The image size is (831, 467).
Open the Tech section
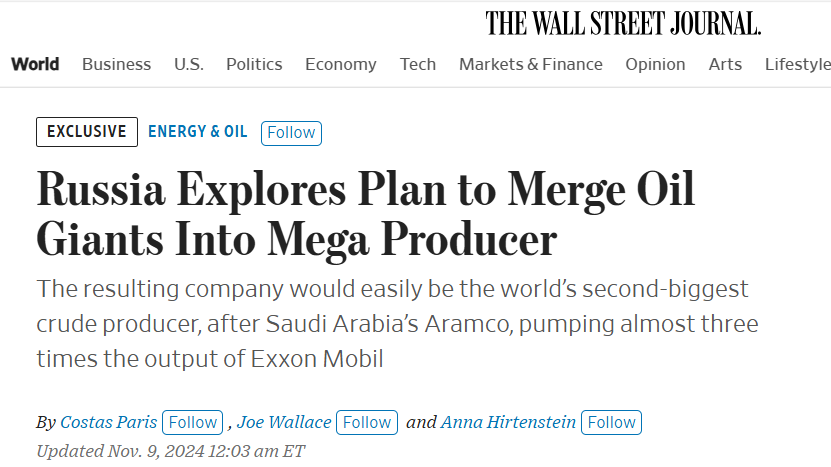pyautogui.click(x=418, y=64)
